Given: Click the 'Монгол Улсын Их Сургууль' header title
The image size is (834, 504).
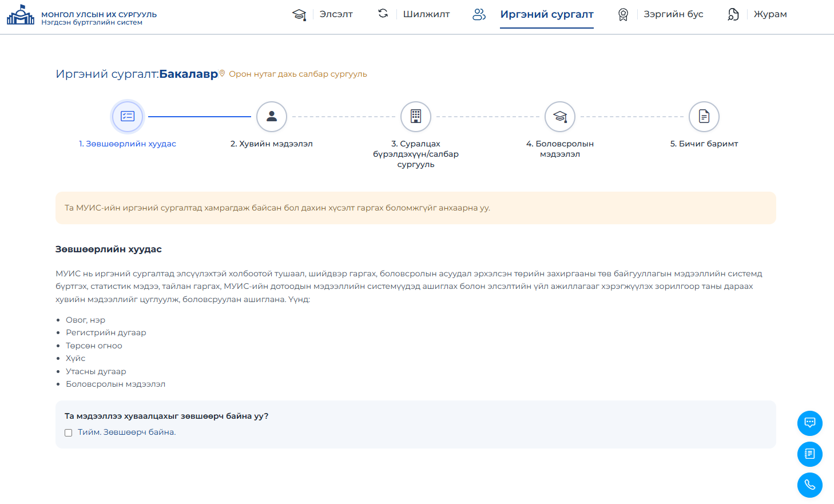Looking at the screenshot, I should pyautogui.click(x=99, y=14).
